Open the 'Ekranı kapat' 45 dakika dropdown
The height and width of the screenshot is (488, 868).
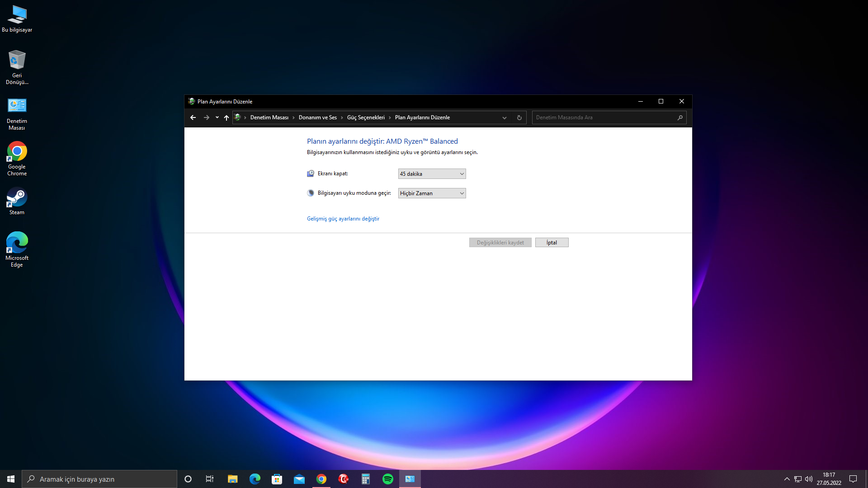[x=432, y=174]
